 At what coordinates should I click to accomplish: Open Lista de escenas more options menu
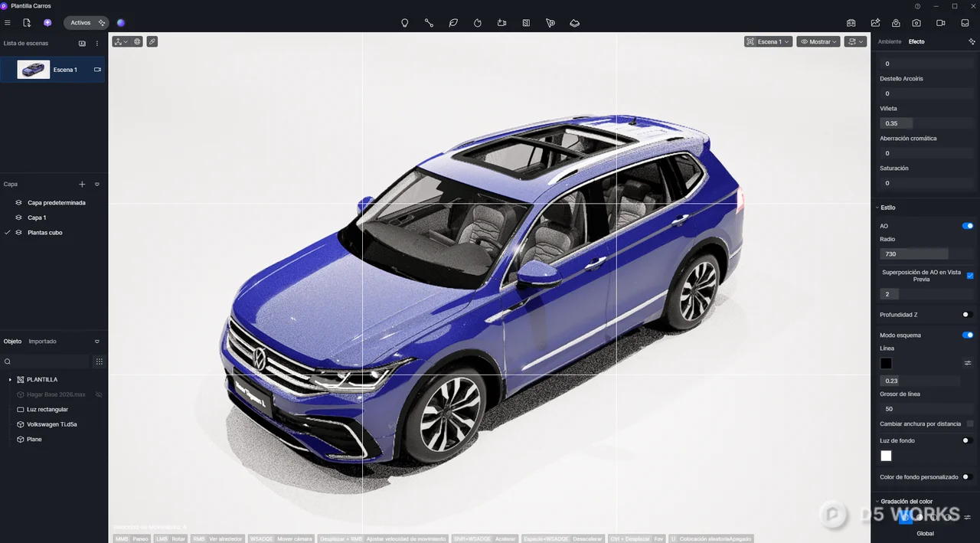pyautogui.click(x=97, y=44)
